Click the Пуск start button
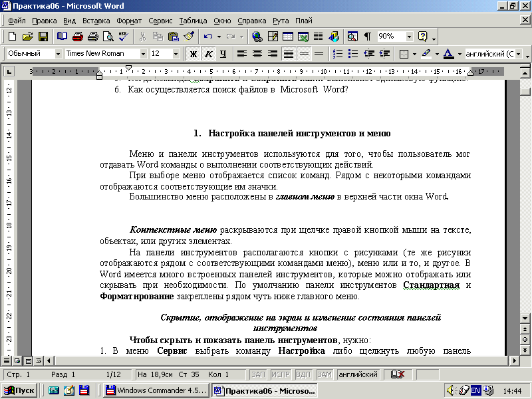Screen dimensions: 532x399 click(x=19, y=390)
